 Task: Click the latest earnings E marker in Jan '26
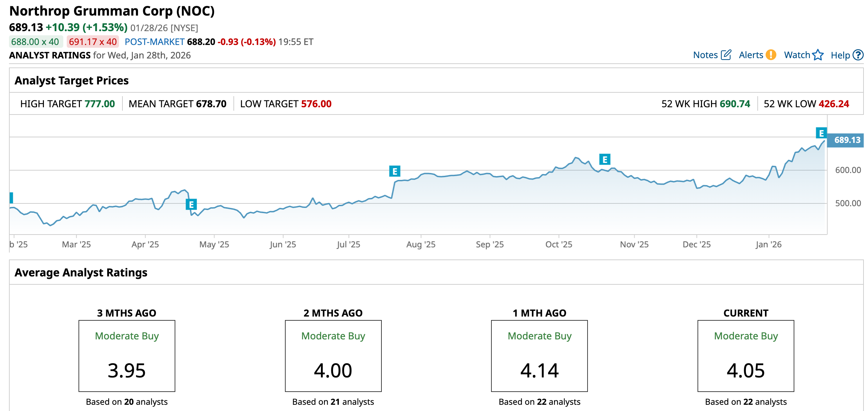[x=821, y=133]
